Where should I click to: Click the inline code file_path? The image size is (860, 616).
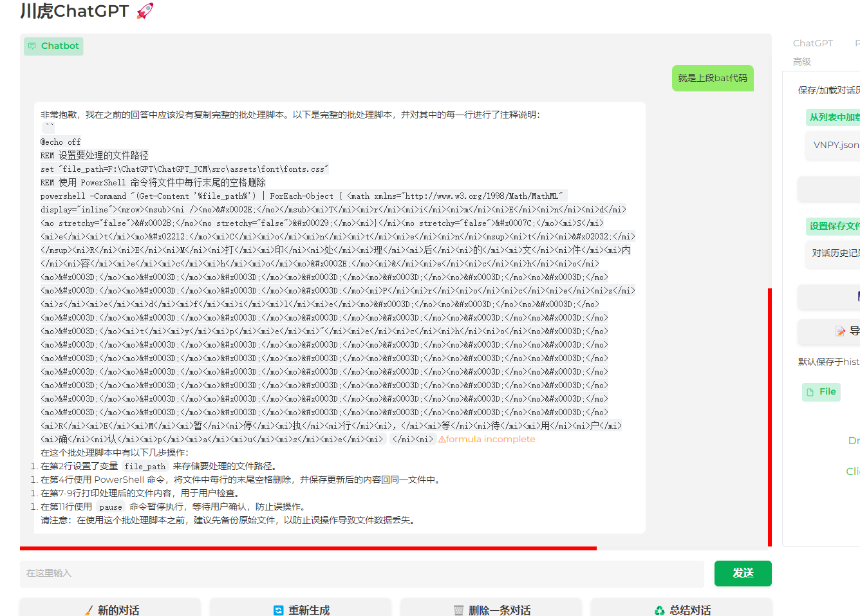[x=145, y=467]
